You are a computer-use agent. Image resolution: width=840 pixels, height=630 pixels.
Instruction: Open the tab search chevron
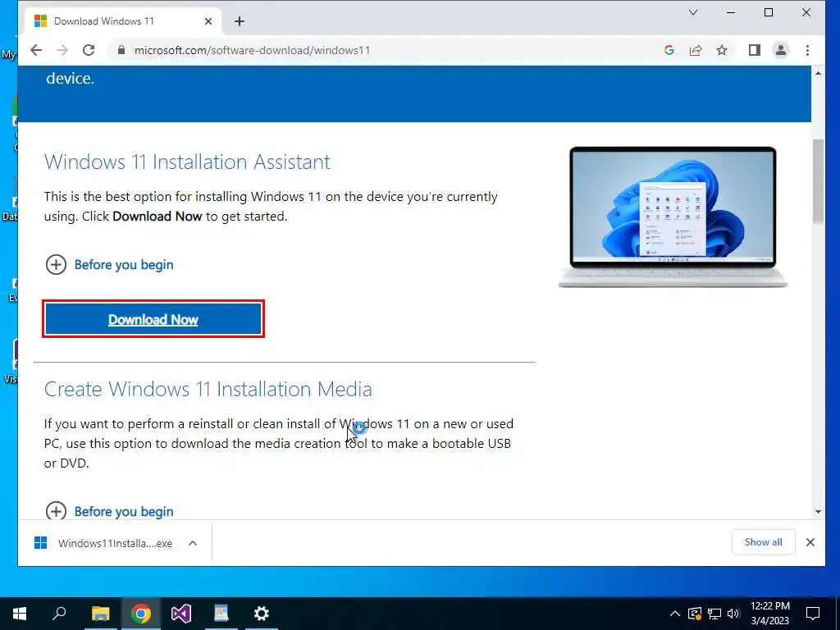click(692, 12)
